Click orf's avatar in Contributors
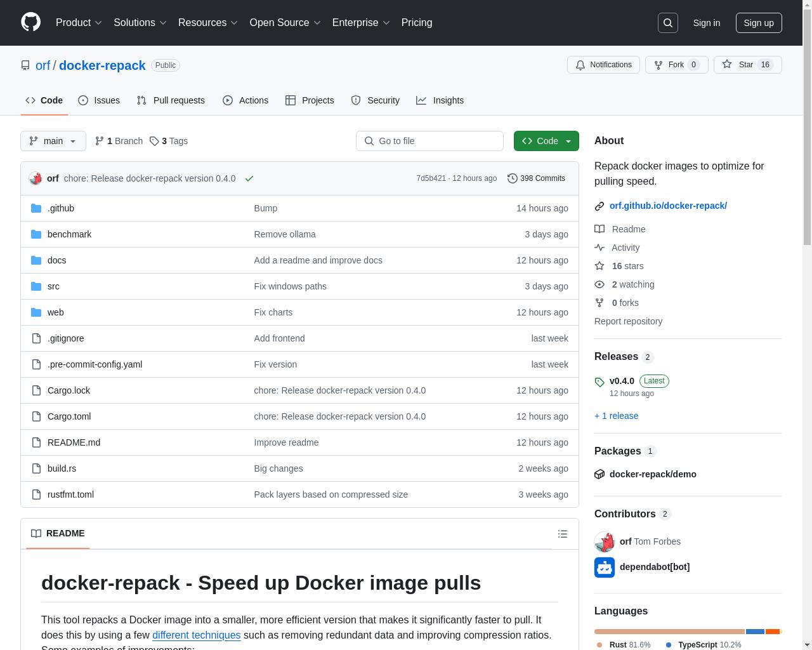This screenshot has width=812, height=650. coord(605,541)
